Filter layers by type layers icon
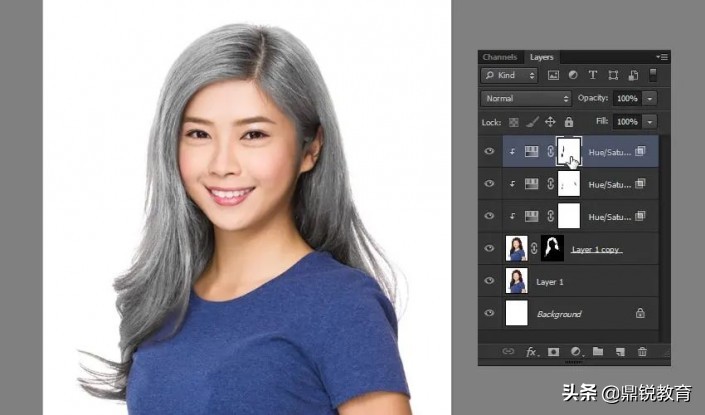The image size is (705, 415). [593, 76]
